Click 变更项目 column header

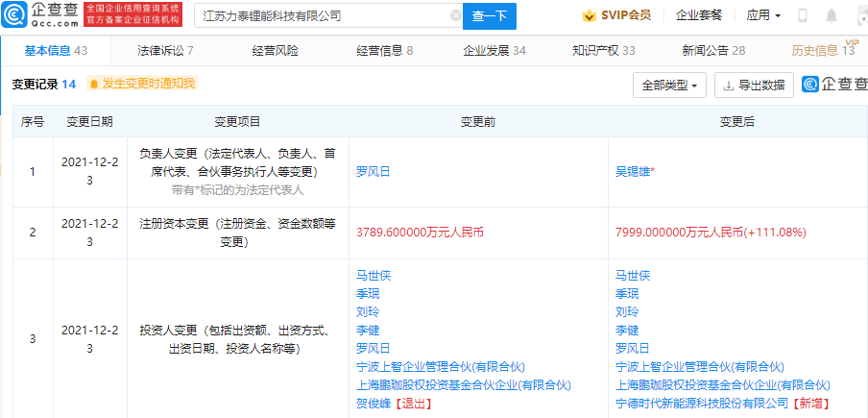point(237,122)
